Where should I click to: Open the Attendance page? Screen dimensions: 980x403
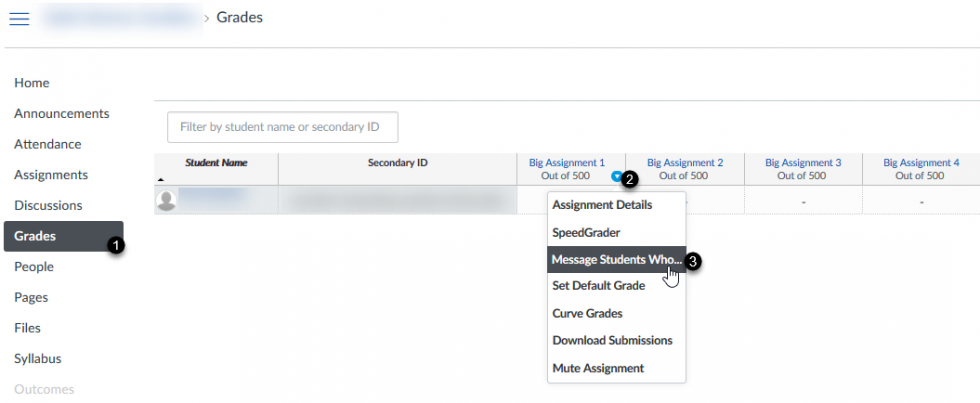pos(48,144)
